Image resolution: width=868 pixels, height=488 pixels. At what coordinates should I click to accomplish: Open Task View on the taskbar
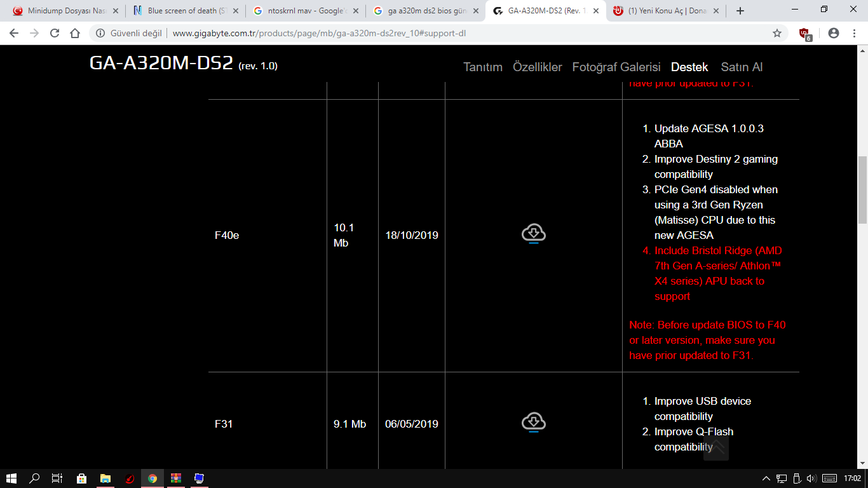coord(57,478)
